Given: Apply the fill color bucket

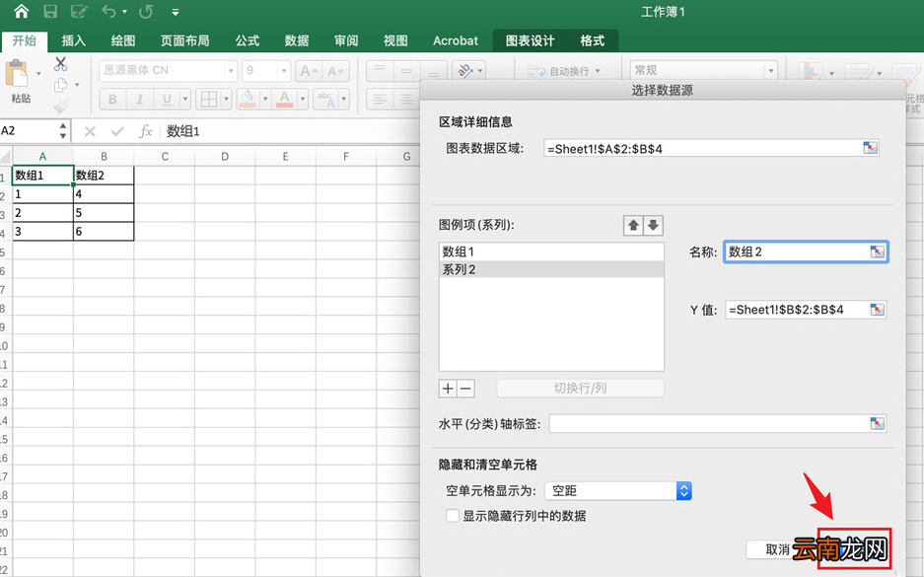Looking at the screenshot, I should click(249, 99).
